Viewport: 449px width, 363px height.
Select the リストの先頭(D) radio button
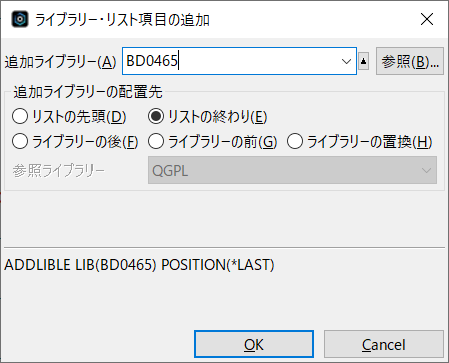pyautogui.click(x=69, y=117)
